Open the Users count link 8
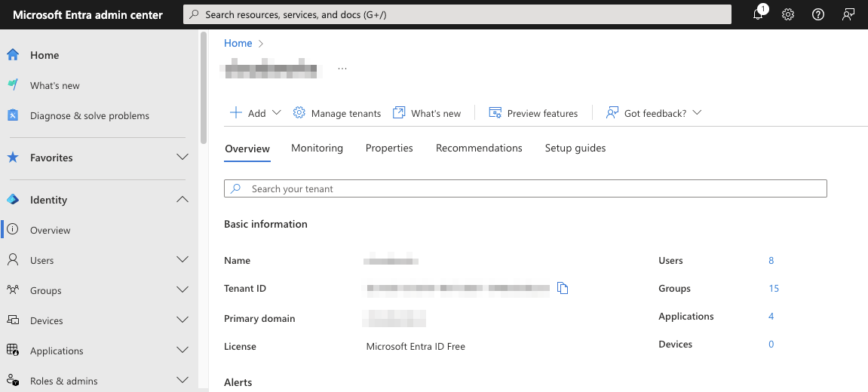This screenshot has width=868, height=392. coord(771,260)
